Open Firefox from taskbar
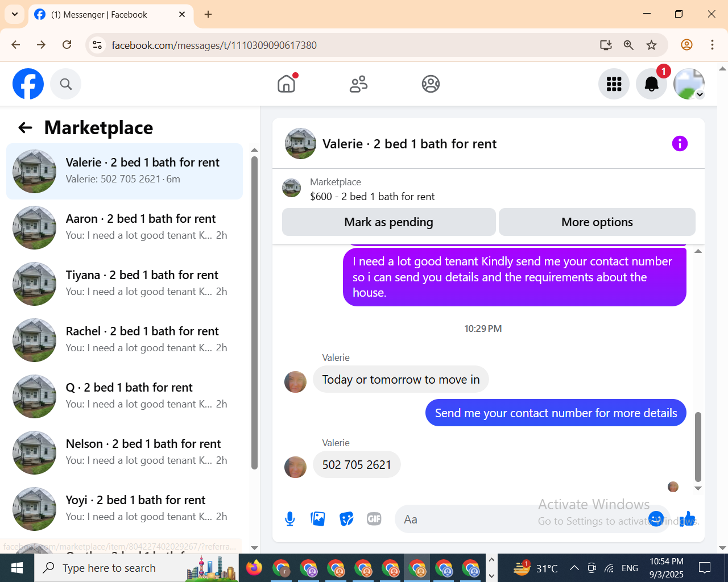This screenshot has width=728, height=582. pos(254,568)
